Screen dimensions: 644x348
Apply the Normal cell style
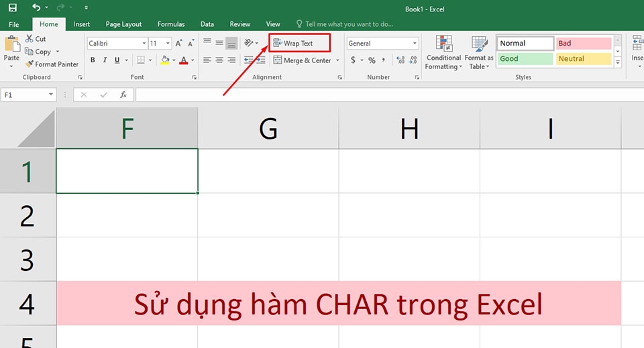coord(525,43)
